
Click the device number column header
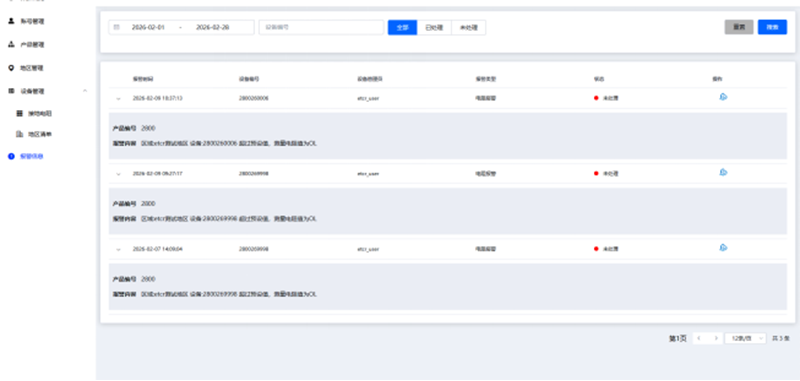tap(249, 79)
